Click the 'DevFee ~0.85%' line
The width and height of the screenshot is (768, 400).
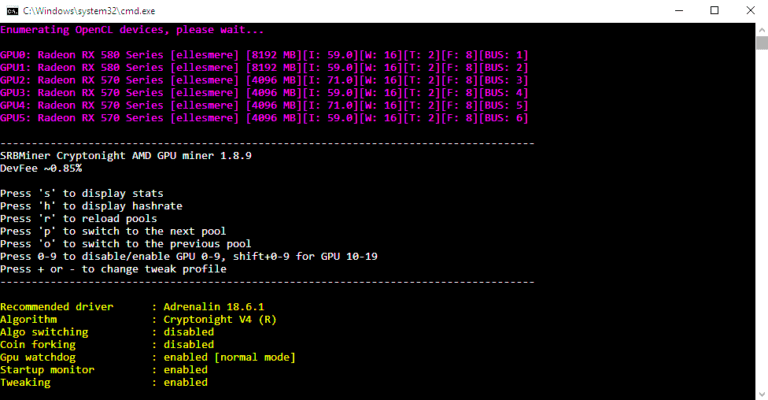[41, 168]
